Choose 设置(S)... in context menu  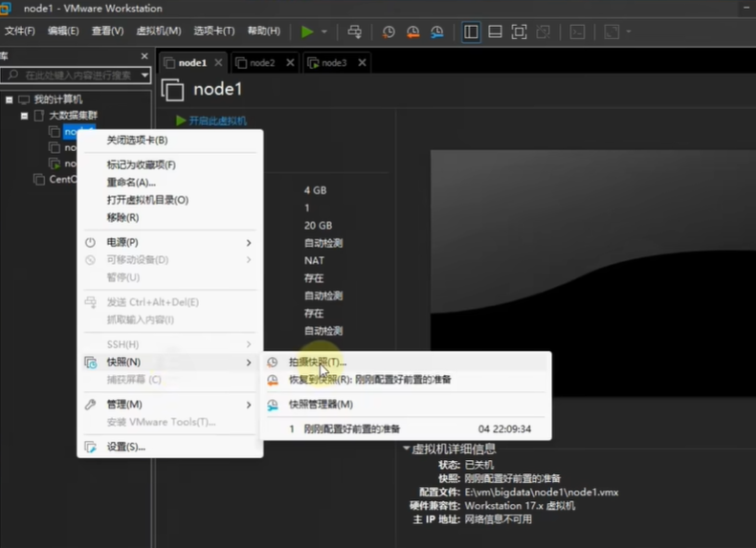pyautogui.click(x=170, y=447)
